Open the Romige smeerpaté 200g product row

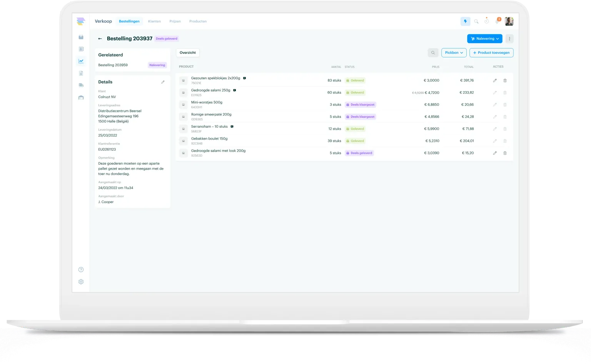(x=344, y=117)
